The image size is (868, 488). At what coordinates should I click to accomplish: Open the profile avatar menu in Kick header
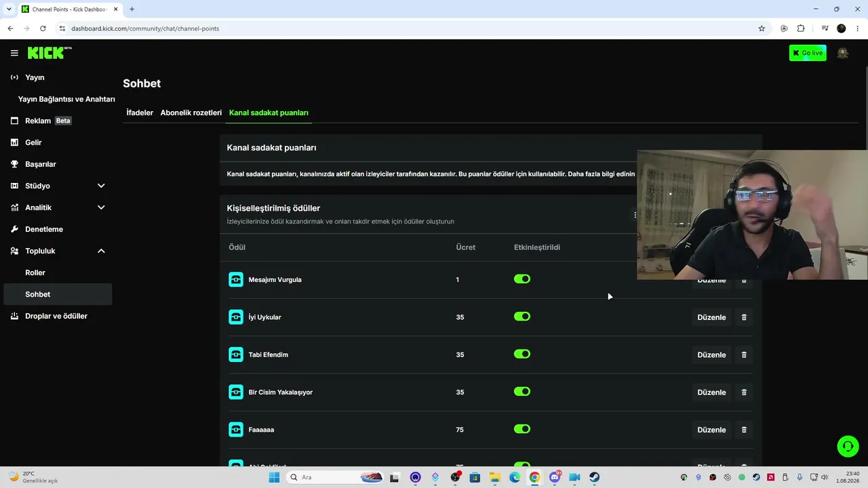[843, 53]
